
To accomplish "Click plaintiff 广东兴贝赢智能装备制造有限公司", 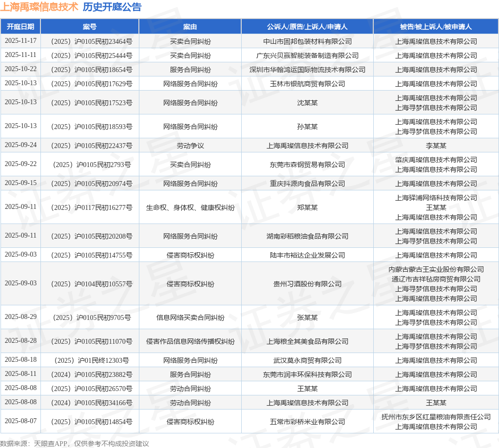I will (x=307, y=56).
